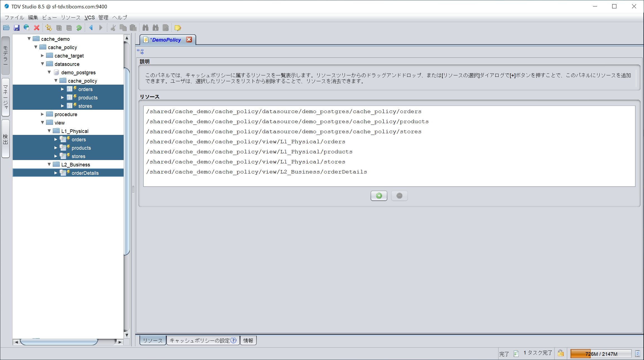Select the stores view under L1_Physical
644x360 pixels.
coord(78,156)
